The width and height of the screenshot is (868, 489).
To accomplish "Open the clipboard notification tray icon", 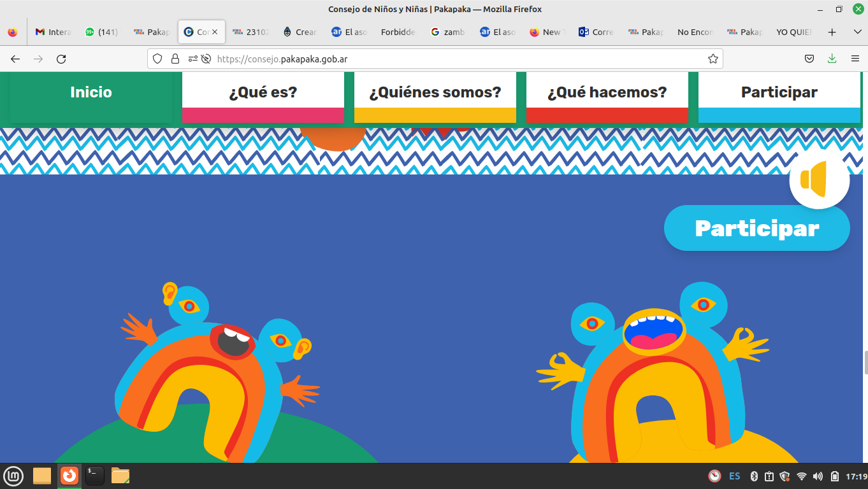I will (x=769, y=476).
